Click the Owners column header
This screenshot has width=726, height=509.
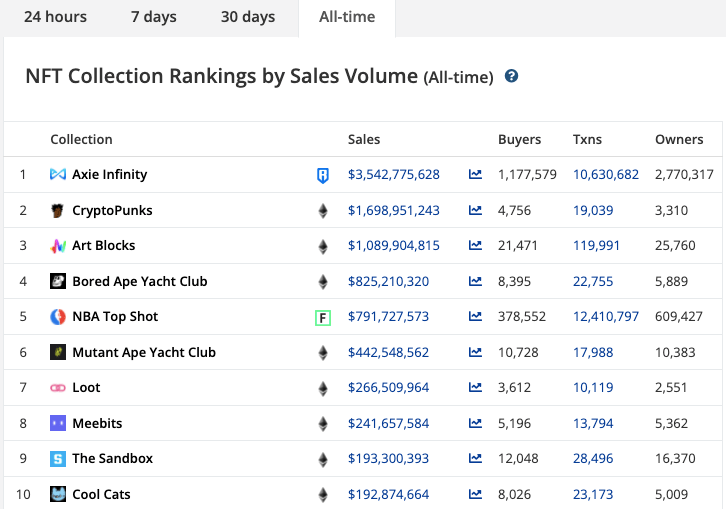[x=679, y=139]
